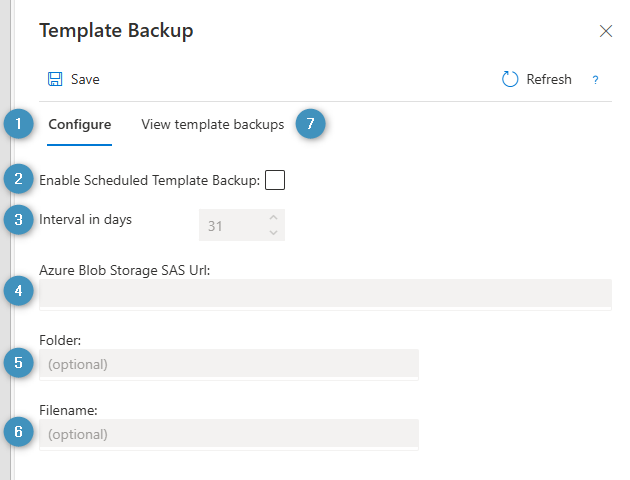Focus the Filename optional text field

228,434
